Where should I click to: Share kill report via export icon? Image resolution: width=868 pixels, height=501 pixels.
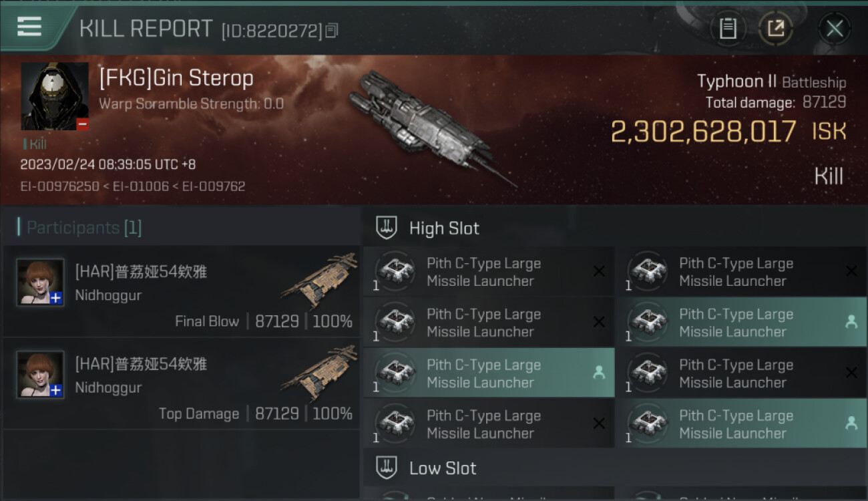(775, 29)
